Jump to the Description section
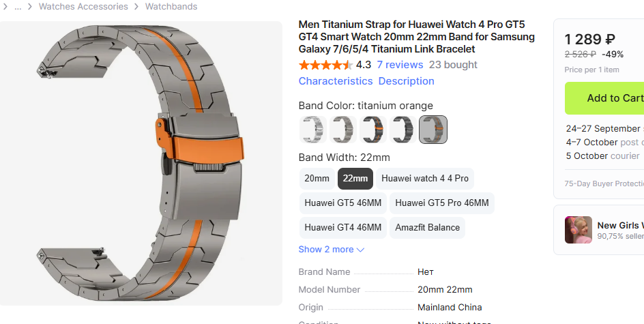The width and height of the screenshot is (644, 324). pos(406,81)
